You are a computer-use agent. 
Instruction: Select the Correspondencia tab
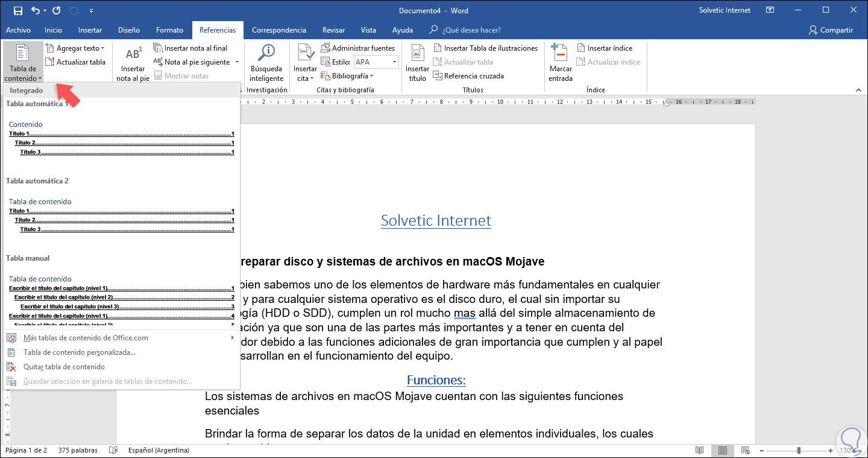coord(279,30)
